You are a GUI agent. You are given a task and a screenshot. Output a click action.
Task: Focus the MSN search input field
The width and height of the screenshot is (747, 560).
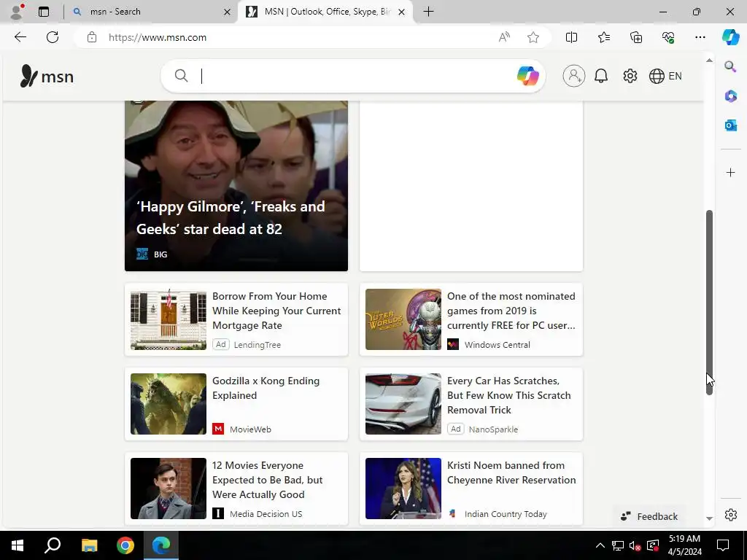[352, 76]
